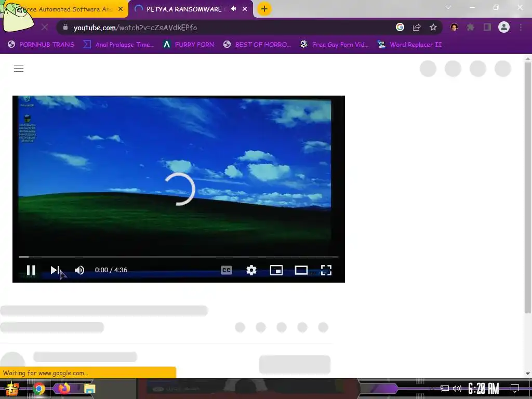Select the PETYA.A RANSOMWARE tab
This screenshot has height=399, width=532.
[184, 9]
